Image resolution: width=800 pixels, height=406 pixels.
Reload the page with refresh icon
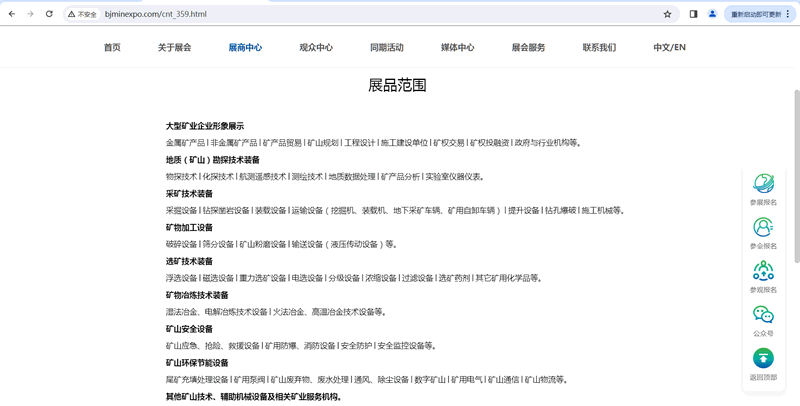point(49,14)
